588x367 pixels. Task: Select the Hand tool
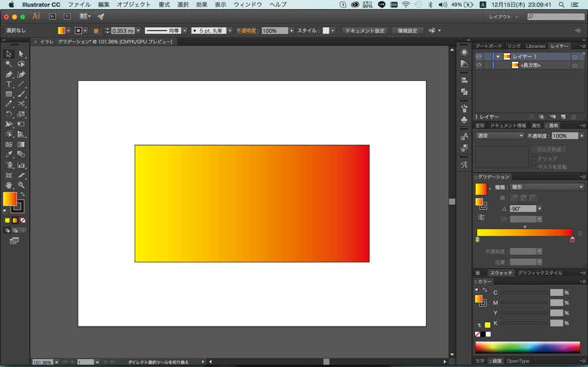click(x=9, y=185)
